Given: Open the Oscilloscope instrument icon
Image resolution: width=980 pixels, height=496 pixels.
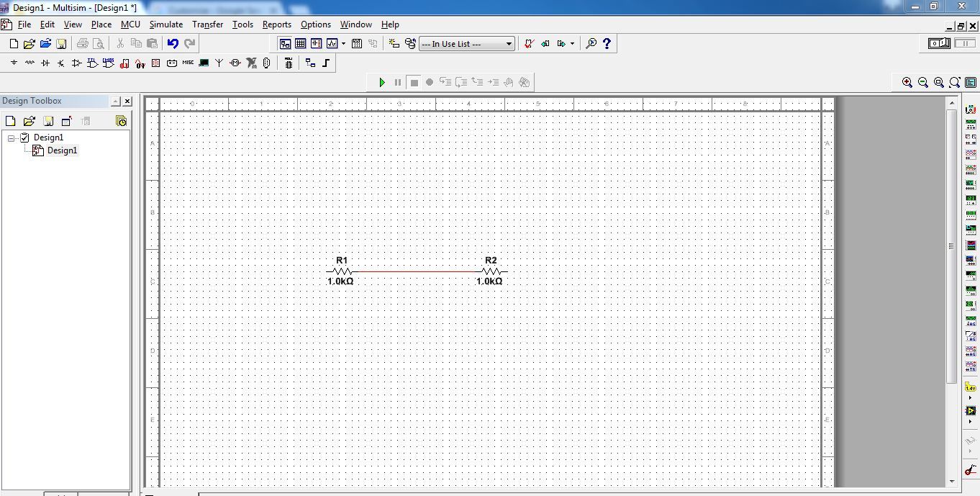Looking at the screenshot, I should coord(971,153).
